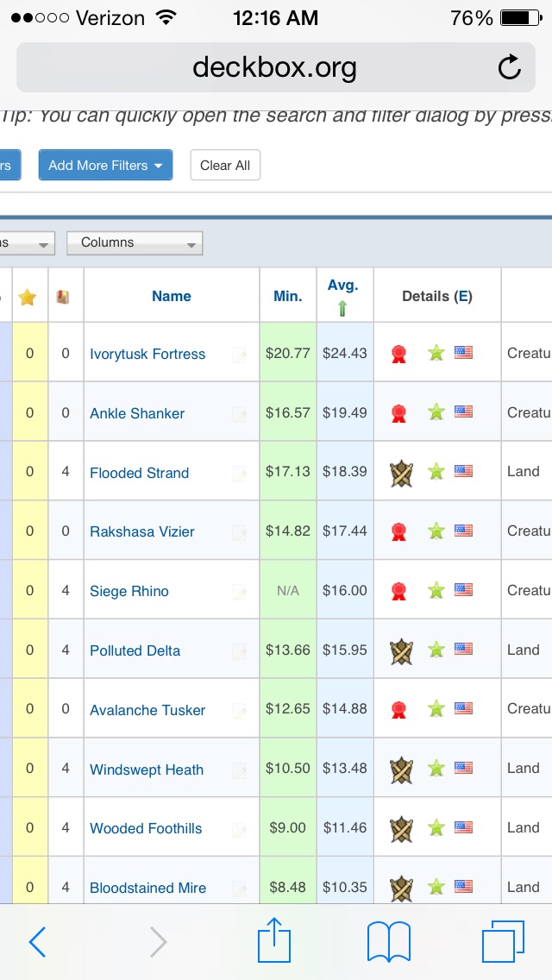552x980 pixels.
Task: Open the Windswept Heath card link
Action: (x=147, y=770)
